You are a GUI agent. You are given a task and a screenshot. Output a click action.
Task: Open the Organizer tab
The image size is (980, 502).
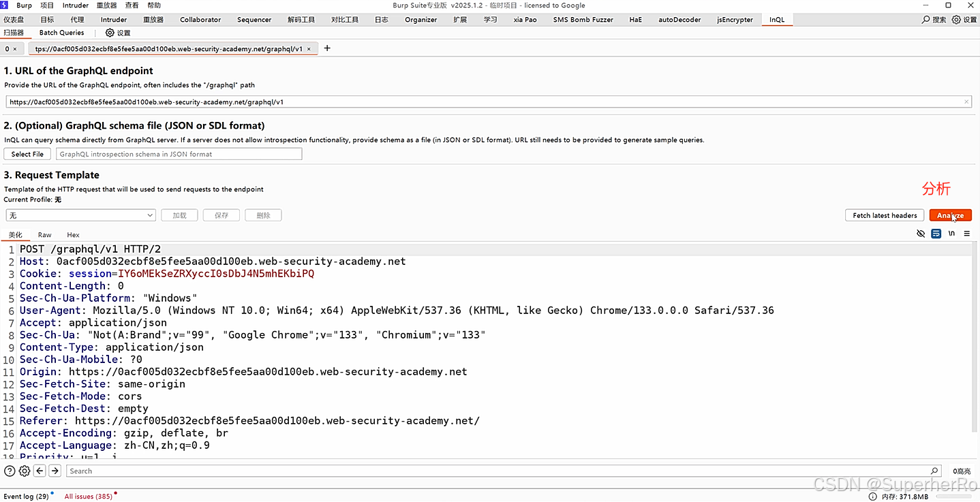[x=421, y=20]
